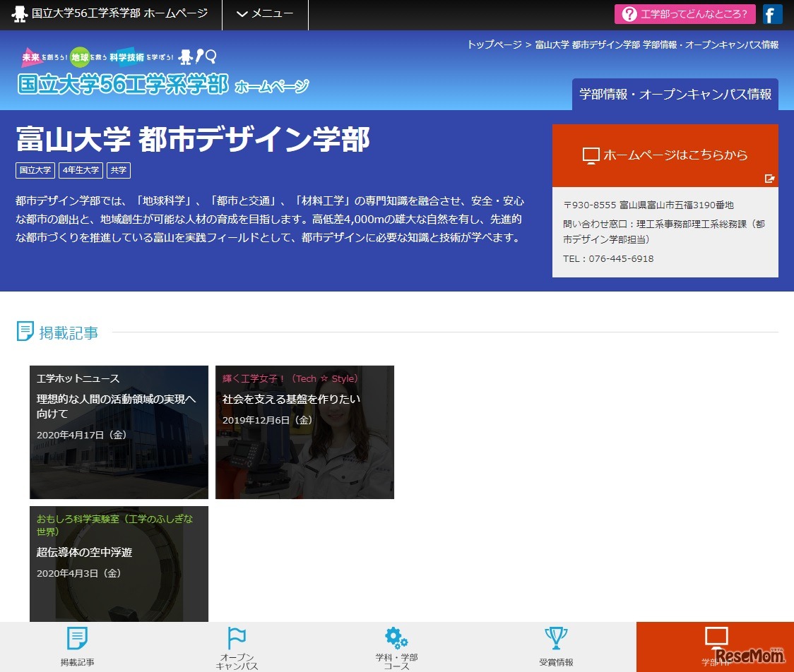Go to トップページ breadcrumb link
The height and width of the screenshot is (672, 794).
pos(494,44)
